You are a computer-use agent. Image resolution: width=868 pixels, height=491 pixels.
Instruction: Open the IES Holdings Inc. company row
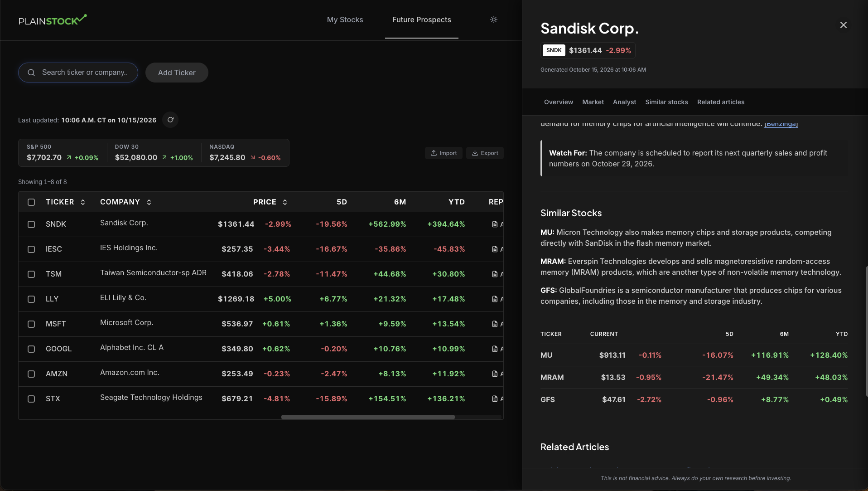point(261,249)
